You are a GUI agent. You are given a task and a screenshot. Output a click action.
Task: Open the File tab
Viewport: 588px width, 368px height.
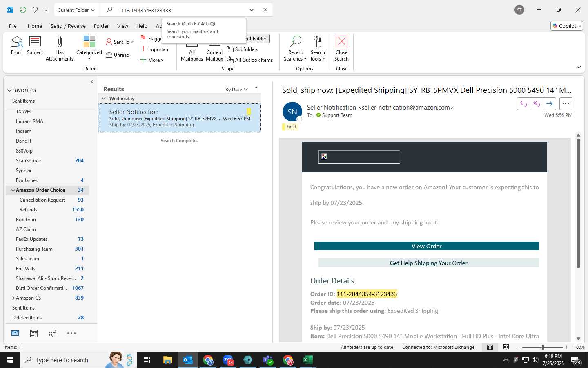[x=13, y=26]
